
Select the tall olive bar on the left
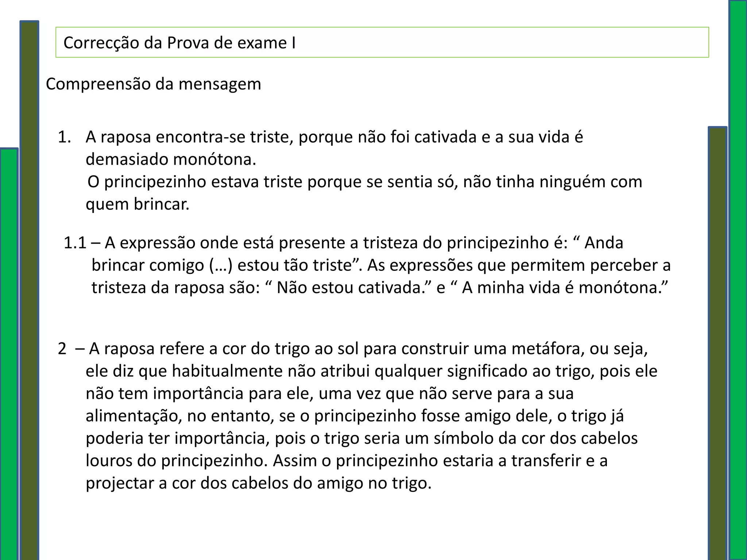[x=29, y=290]
